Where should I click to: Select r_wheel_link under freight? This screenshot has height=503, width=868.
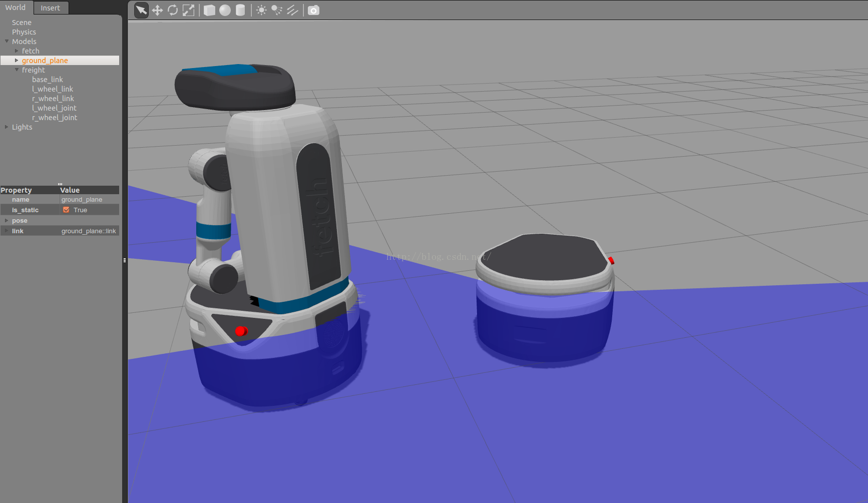pos(53,99)
